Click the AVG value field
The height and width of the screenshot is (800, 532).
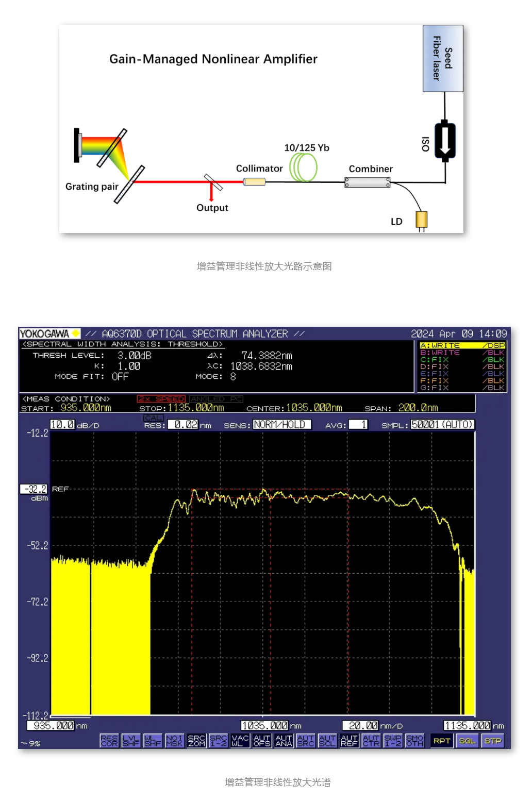pos(358,425)
